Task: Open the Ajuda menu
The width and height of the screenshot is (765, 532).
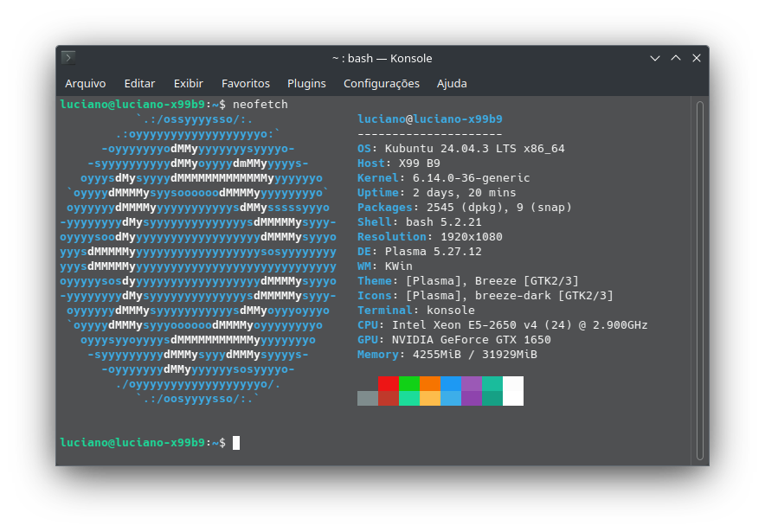Action: pos(452,84)
